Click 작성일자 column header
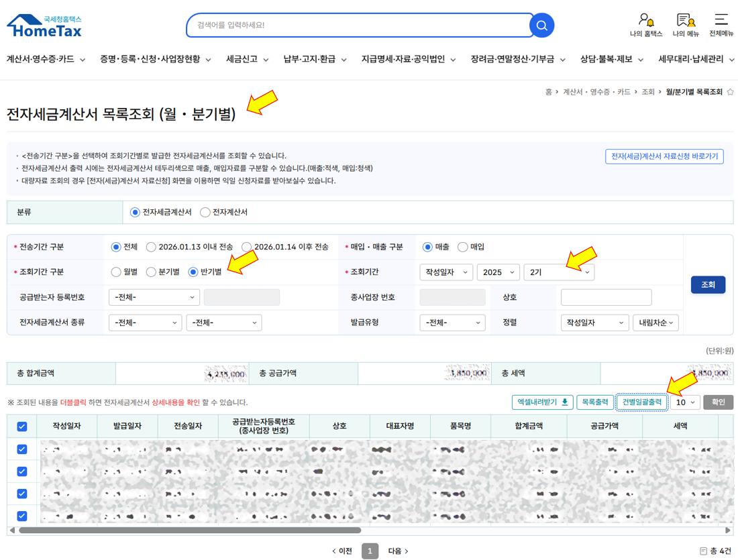 (x=67, y=426)
